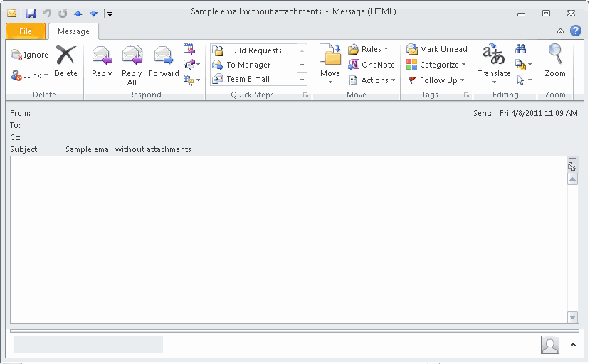Click the Zoom magnifier
590x364 pixels.
pos(555,62)
